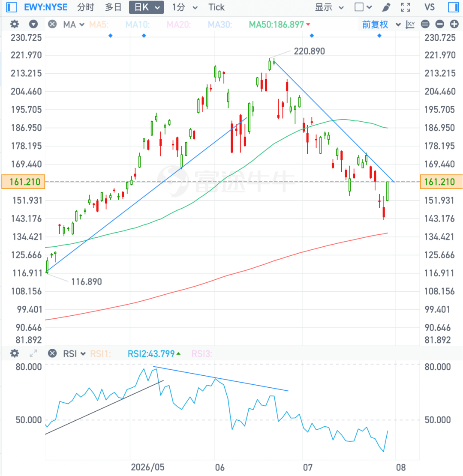Viewport: 463px width, 476px height.
Task: Open the 日K period dropdown
Action: [147, 7]
